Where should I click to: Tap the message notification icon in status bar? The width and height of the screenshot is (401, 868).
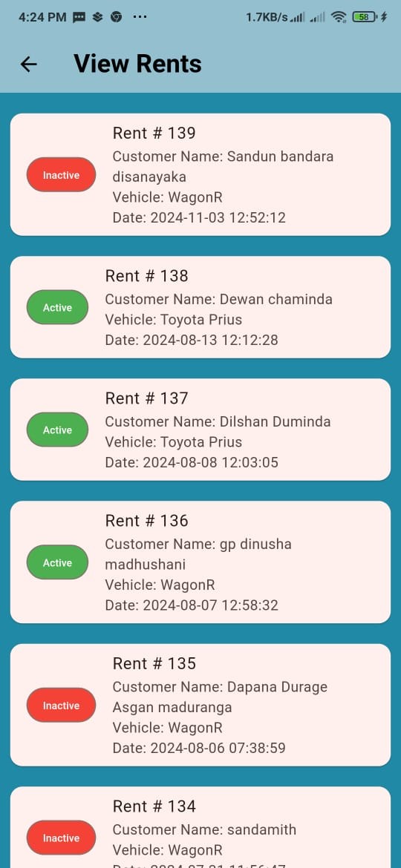[79, 17]
